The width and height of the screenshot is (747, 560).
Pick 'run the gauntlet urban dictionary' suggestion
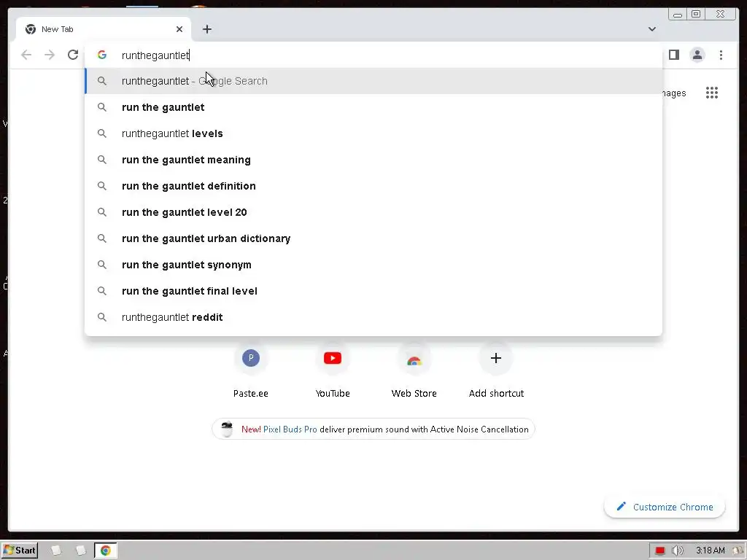click(x=373, y=238)
